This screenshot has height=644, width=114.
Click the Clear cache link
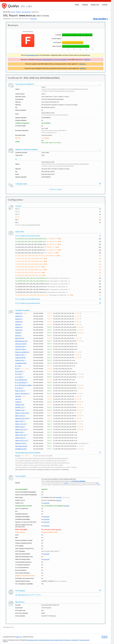[x=33, y=19]
